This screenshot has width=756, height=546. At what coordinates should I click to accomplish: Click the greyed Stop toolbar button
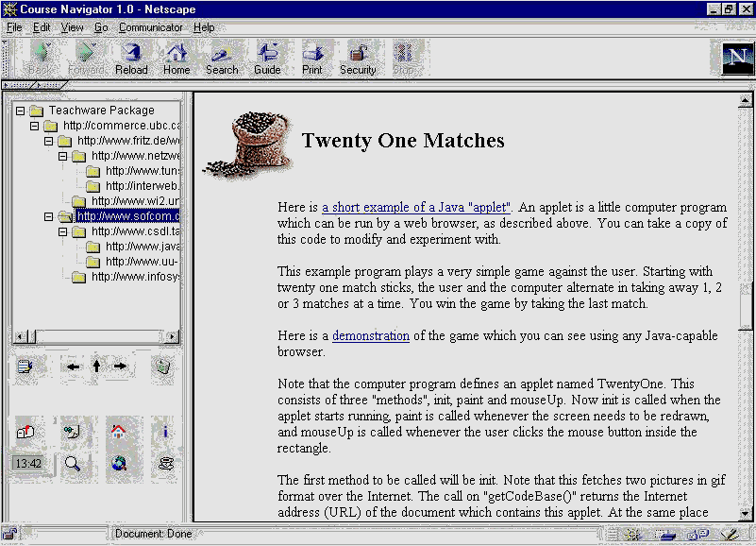pos(404,58)
